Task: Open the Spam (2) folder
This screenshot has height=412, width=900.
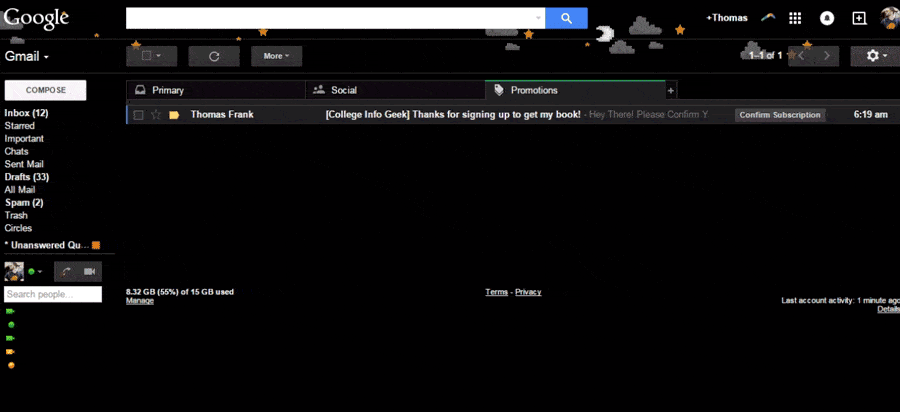Action: (x=24, y=203)
